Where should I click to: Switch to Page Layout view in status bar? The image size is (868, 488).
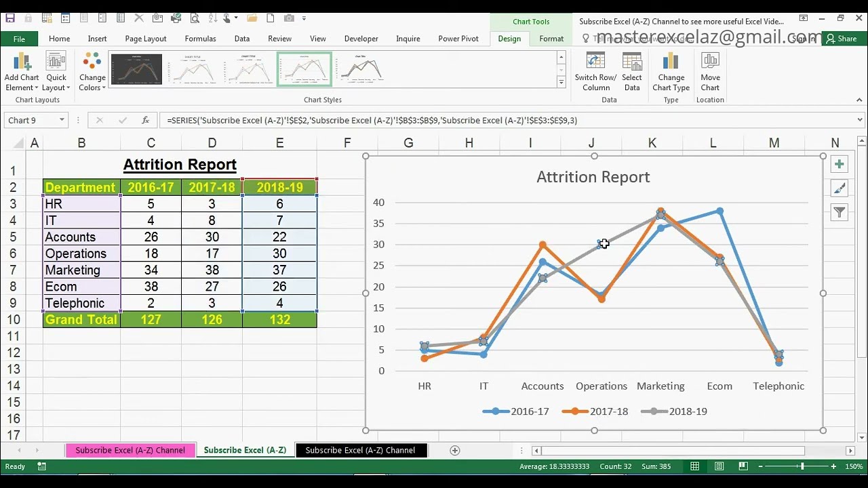(719, 466)
